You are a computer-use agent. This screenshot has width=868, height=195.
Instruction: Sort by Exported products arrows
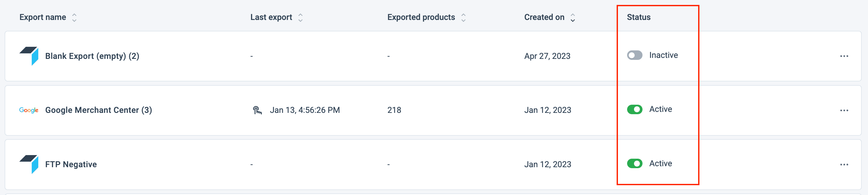(463, 18)
